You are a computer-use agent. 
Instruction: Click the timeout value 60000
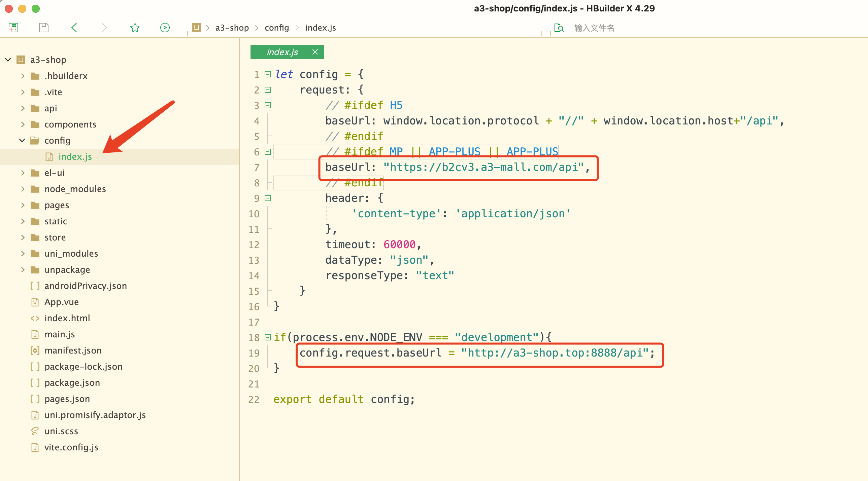click(x=399, y=245)
